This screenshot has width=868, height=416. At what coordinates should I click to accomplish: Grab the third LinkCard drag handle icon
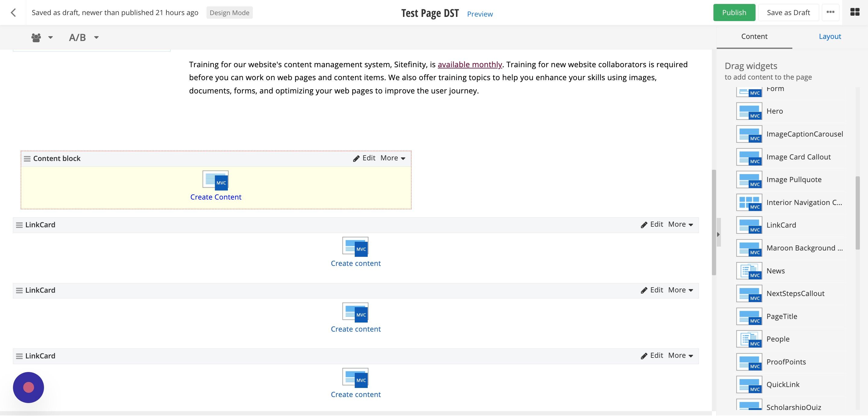click(20, 356)
